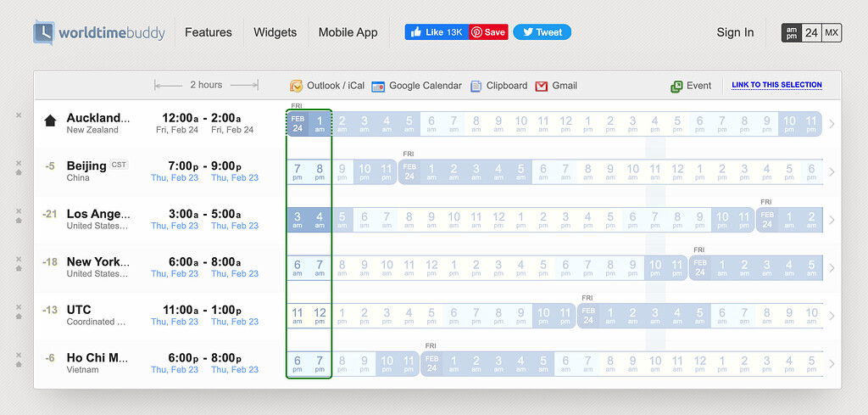Click Event label in toolbar

click(698, 86)
